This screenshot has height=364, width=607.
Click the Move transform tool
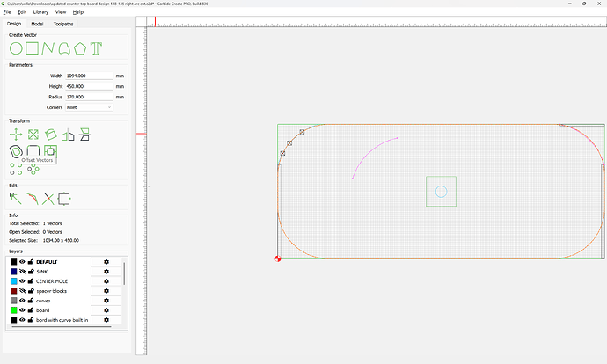pyautogui.click(x=16, y=135)
